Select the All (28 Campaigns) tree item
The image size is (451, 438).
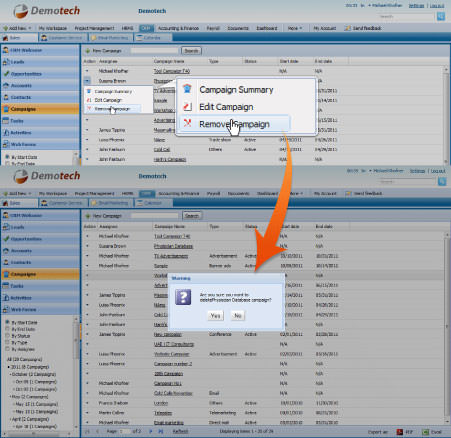click(24, 359)
